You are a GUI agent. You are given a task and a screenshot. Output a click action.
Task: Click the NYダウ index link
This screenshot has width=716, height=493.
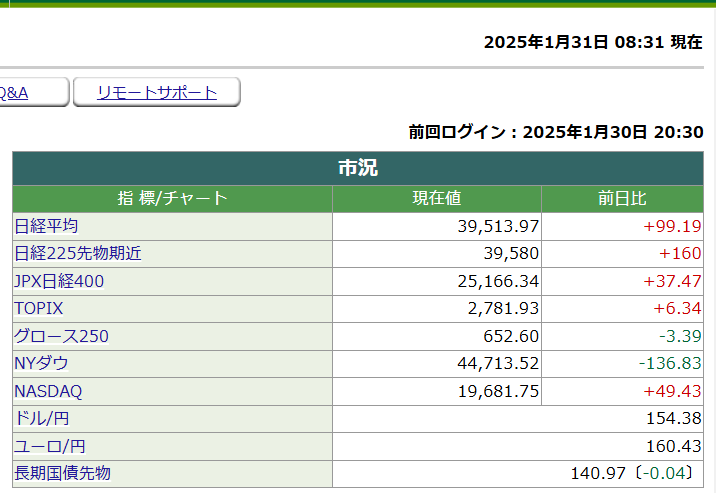(41, 364)
